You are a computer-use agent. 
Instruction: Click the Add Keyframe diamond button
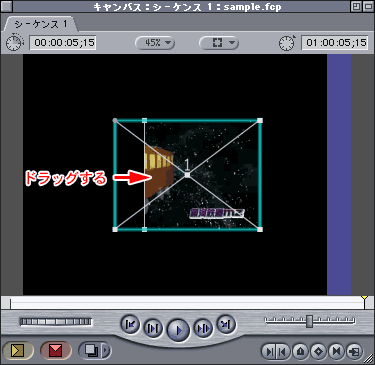point(319,351)
